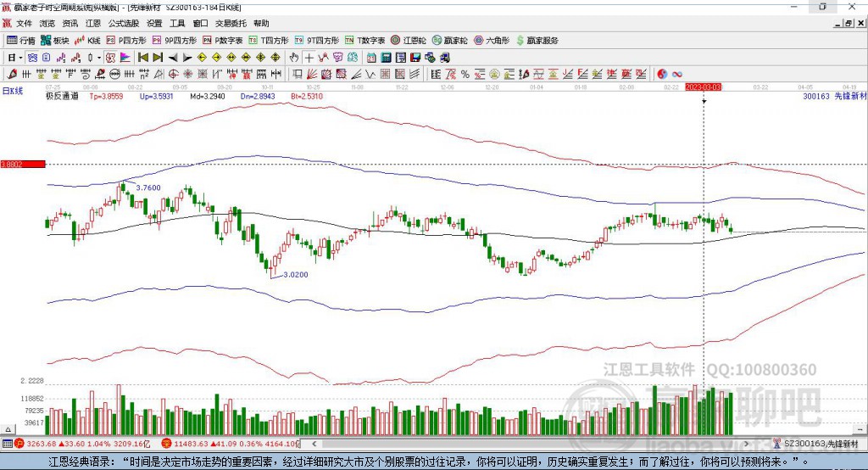
Task: Open the 文件 menu
Action: click(x=24, y=23)
